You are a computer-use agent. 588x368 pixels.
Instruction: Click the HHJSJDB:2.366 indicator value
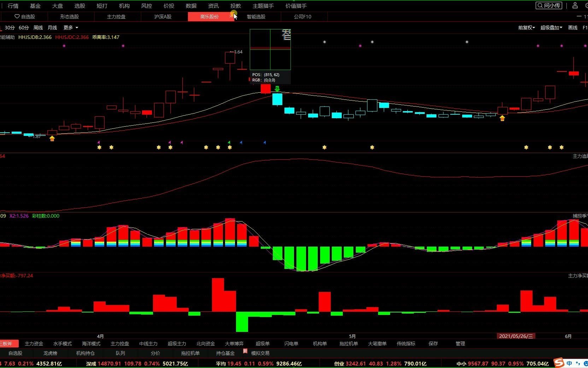[35, 37]
